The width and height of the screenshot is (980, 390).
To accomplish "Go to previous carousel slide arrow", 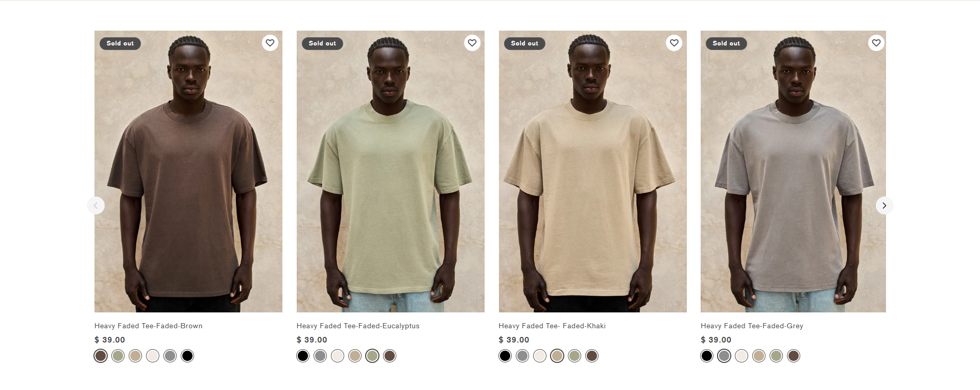I will [x=95, y=205].
